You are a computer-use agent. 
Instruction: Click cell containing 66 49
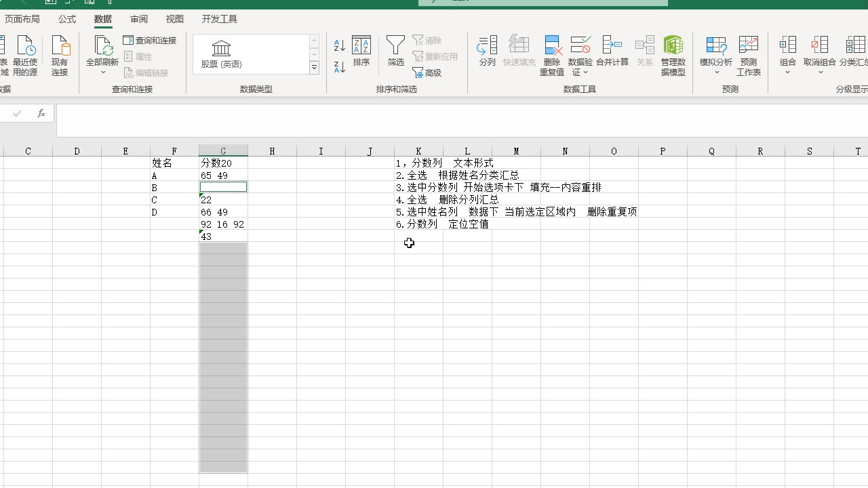(223, 212)
